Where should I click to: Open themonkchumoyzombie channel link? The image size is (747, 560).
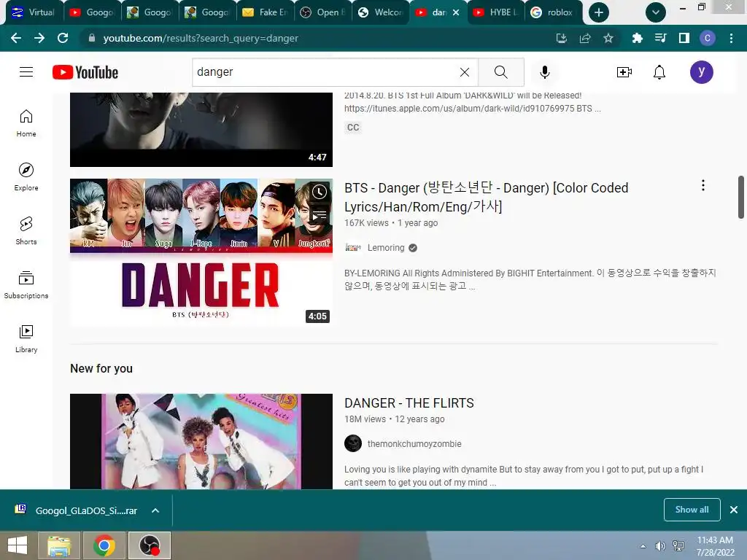click(x=414, y=444)
